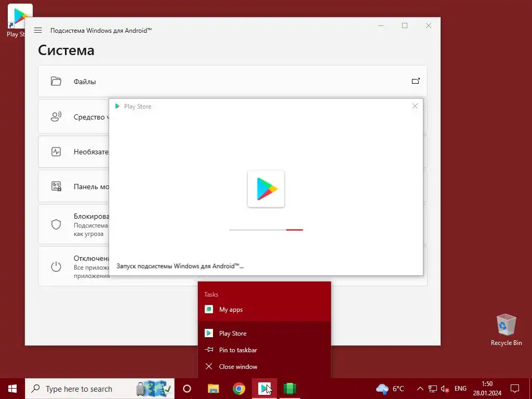Click green Android subsystem taskbar icon
The width and height of the screenshot is (532, 399).
[290, 389]
